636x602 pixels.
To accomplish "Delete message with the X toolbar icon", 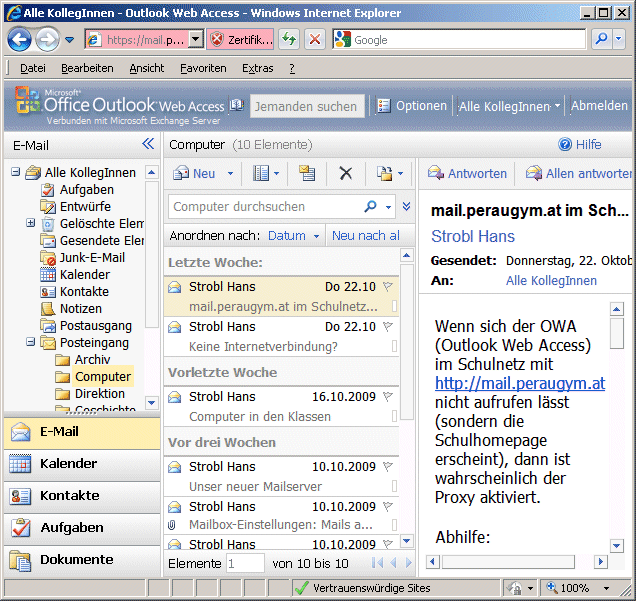I will pos(346,173).
